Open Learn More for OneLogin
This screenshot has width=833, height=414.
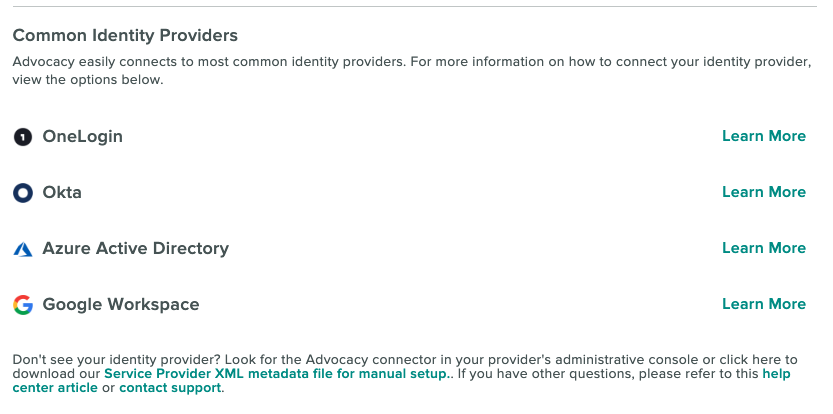pyautogui.click(x=763, y=136)
